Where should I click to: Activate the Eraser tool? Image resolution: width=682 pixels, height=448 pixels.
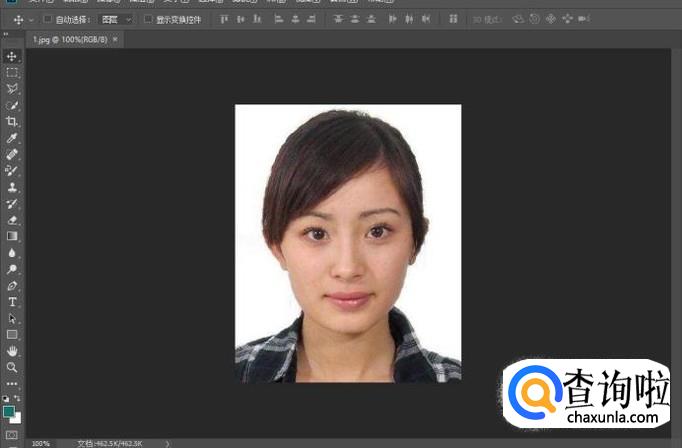12,219
